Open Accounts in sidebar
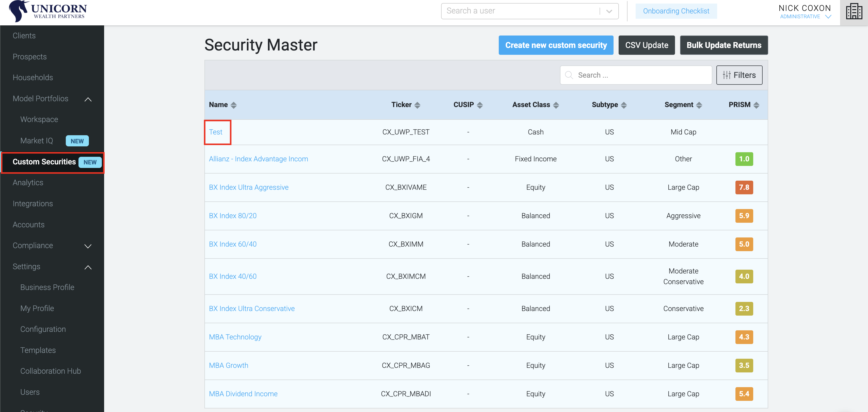This screenshot has width=868, height=412. coord(28,225)
